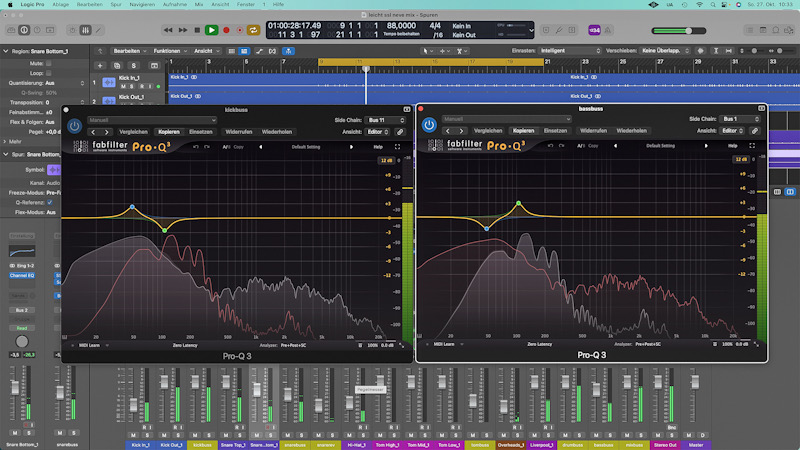Adjust the drumbuss channel fader in the mixer
Viewport: 800px width, 450px height.
565,383
